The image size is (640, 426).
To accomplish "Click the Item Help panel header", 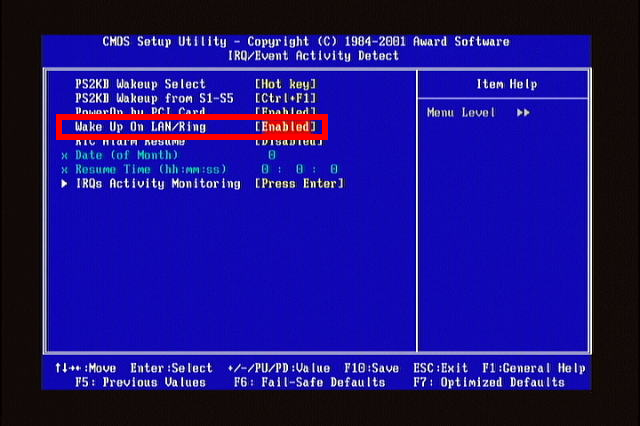I will tap(507, 84).
